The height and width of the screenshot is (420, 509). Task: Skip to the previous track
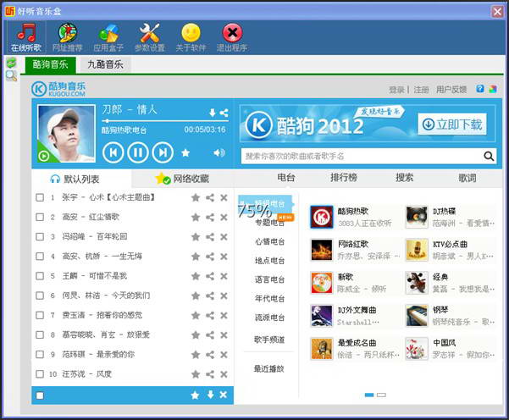pos(113,152)
